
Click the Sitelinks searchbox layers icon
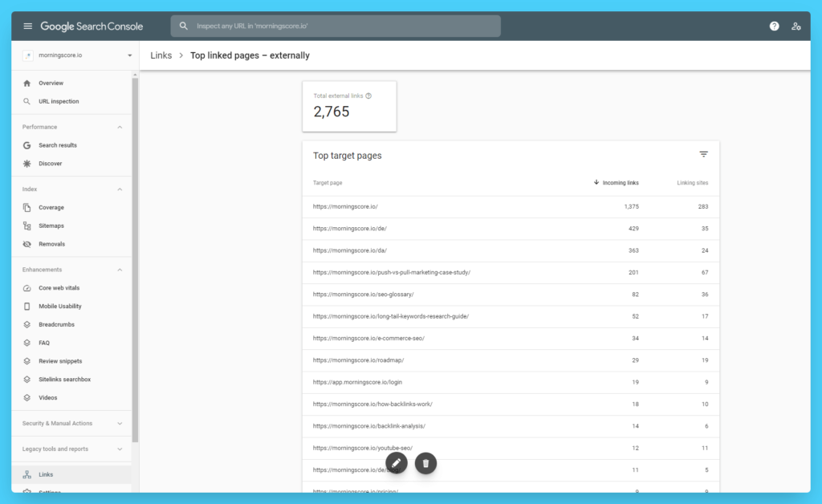click(x=27, y=380)
